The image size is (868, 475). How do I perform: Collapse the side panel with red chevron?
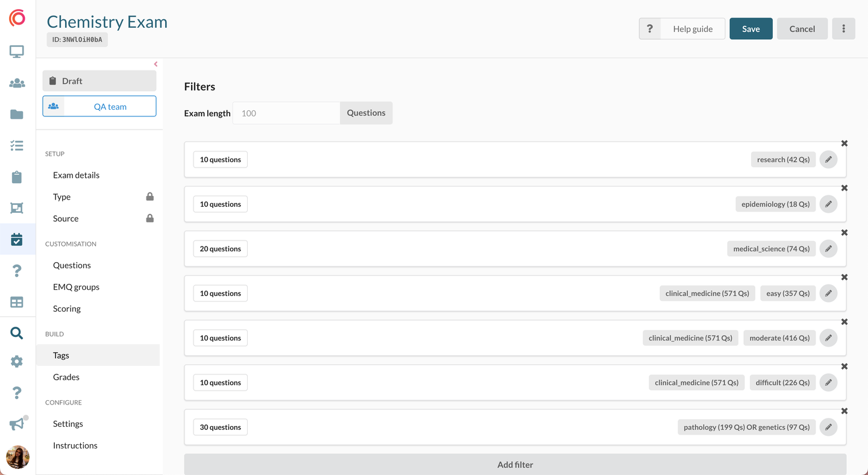pos(156,64)
